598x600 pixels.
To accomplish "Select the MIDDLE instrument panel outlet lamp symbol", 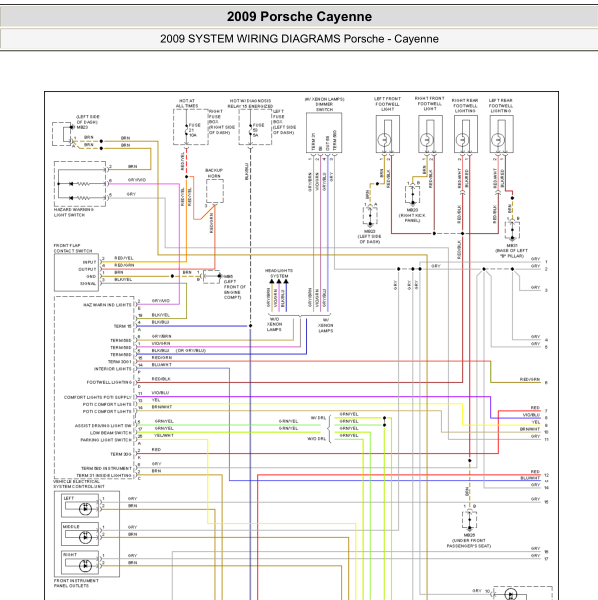I will coord(85,537).
